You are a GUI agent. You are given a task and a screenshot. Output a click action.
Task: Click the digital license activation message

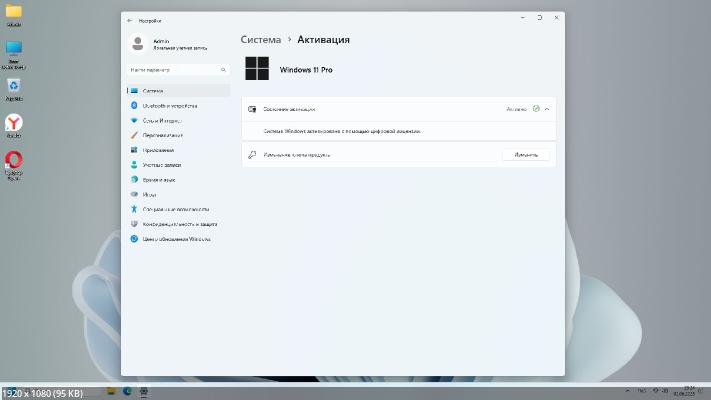coord(342,131)
